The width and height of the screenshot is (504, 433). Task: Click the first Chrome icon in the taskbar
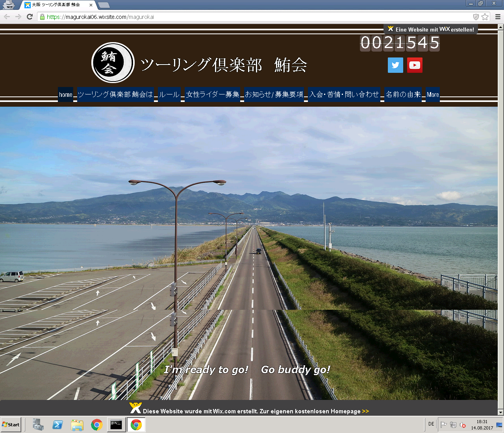[97, 425]
